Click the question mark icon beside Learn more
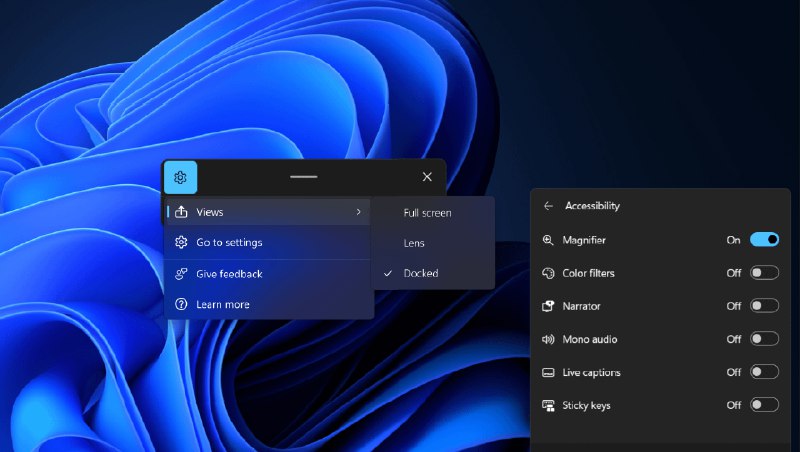800x452 pixels. click(x=181, y=305)
